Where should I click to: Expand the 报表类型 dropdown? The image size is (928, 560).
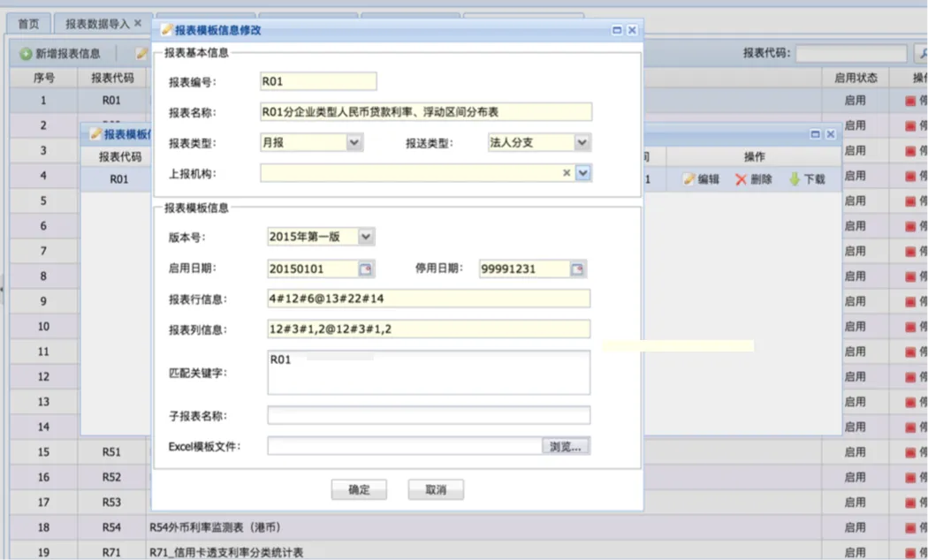coord(354,142)
